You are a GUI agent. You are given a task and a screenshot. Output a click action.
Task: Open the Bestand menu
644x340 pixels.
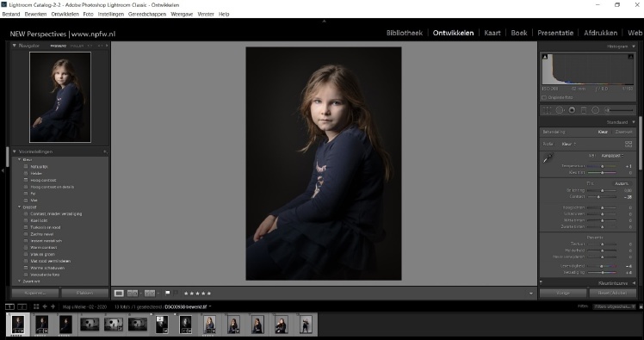(x=11, y=14)
